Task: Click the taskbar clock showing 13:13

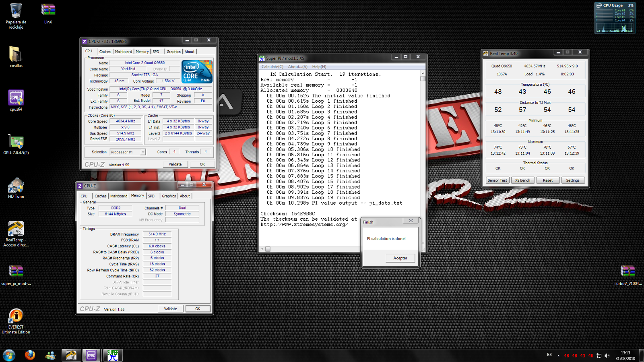Action: coord(625,356)
